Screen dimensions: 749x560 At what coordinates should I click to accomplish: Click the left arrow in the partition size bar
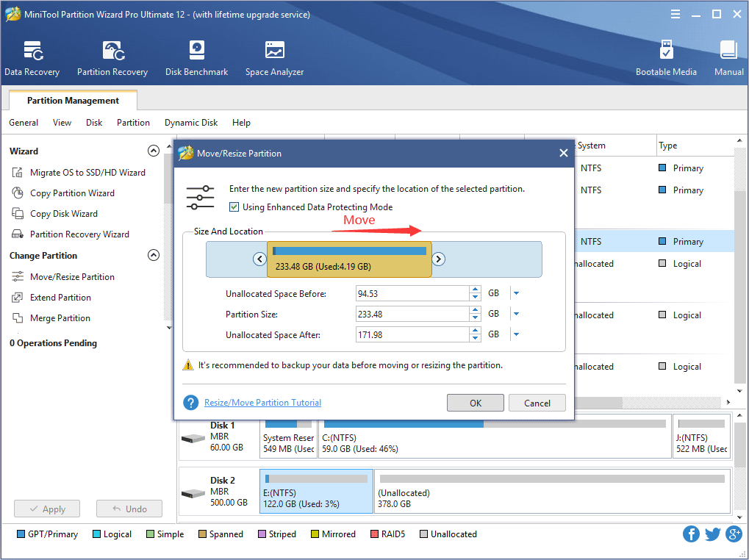coord(259,259)
